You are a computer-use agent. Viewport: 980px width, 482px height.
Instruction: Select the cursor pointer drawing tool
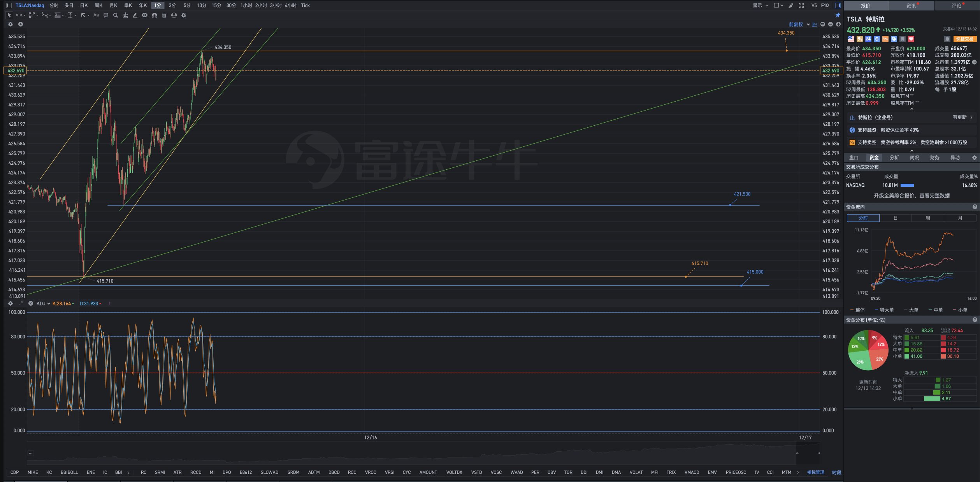point(9,15)
